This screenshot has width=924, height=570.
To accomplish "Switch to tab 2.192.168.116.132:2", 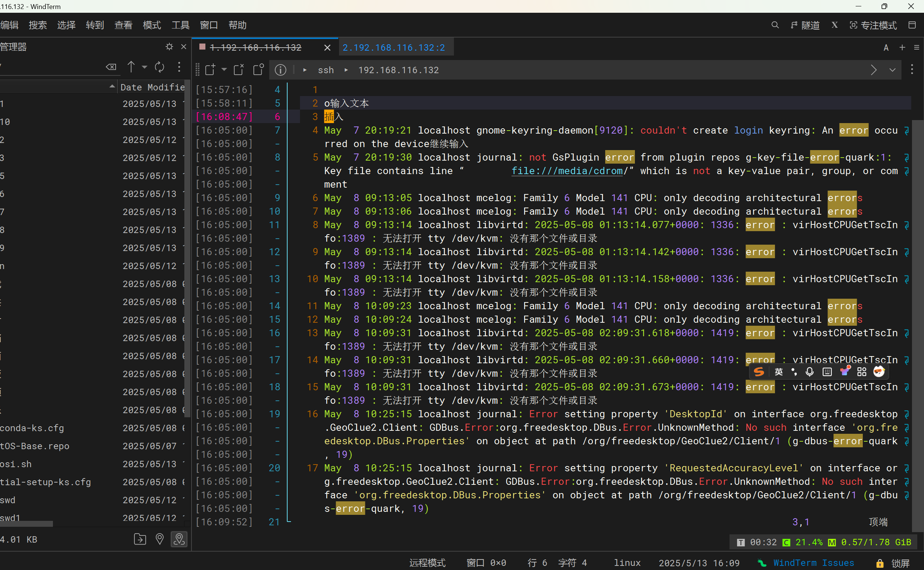I will pos(393,48).
